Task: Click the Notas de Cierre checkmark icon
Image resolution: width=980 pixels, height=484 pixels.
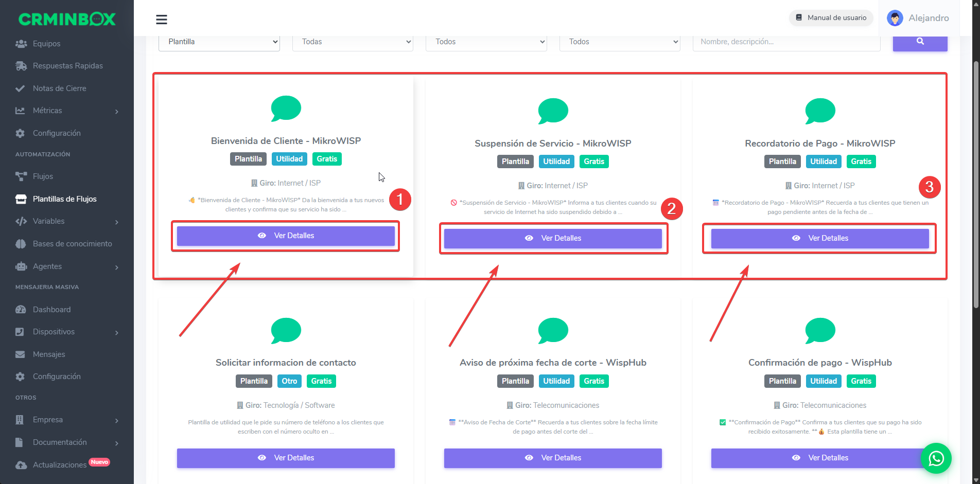Action: (x=20, y=88)
